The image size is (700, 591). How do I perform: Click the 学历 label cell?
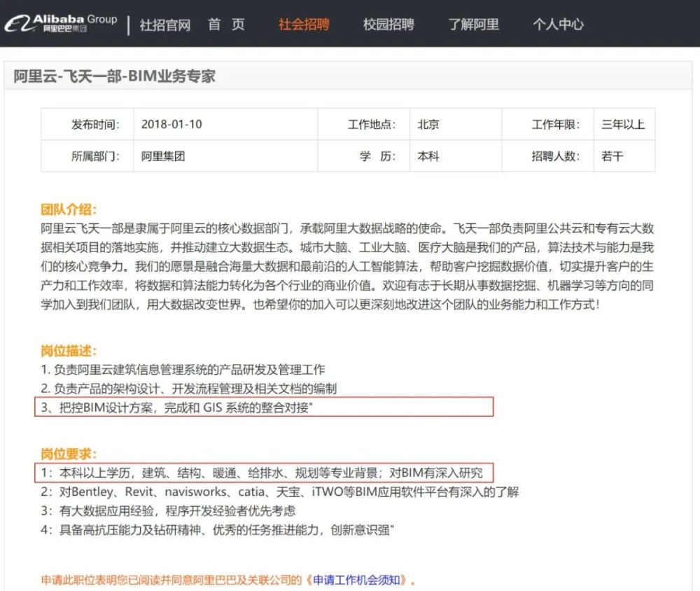(364, 156)
